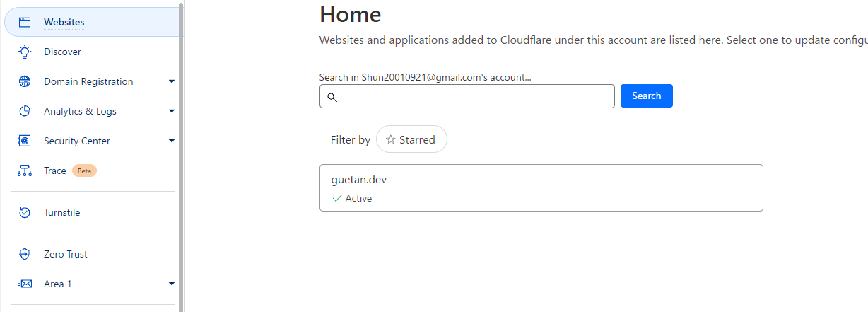Screen dimensions: 868x312
Task: Open the guetan.dev website card
Action: pos(541,187)
